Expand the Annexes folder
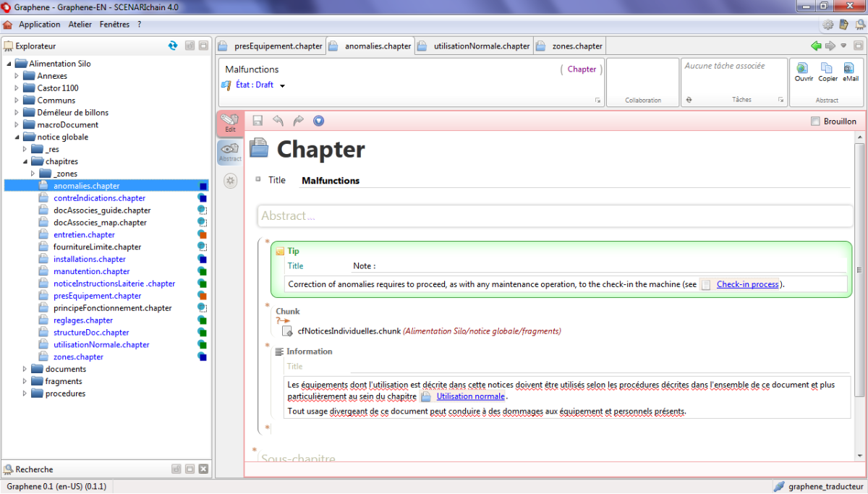The width and height of the screenshot is (868, 494). (17, 76)
